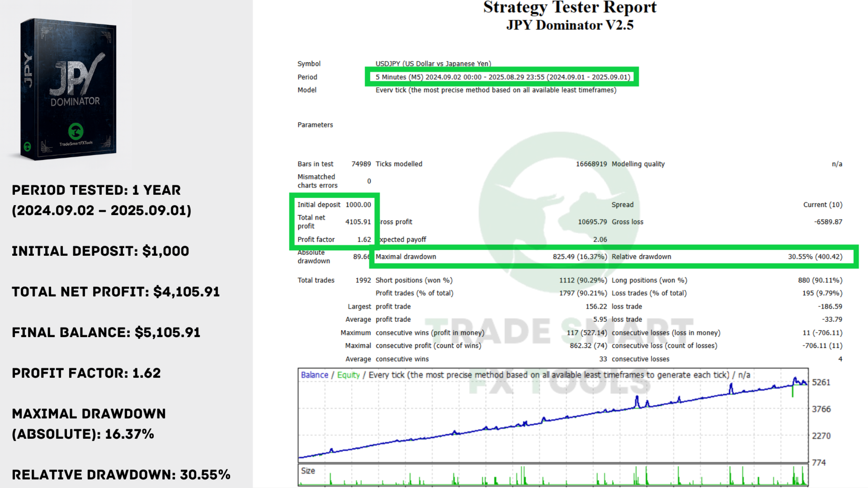
Task: Click the consecutive losses value '11 (-706.11)'
Action: [x=822, y=333]
